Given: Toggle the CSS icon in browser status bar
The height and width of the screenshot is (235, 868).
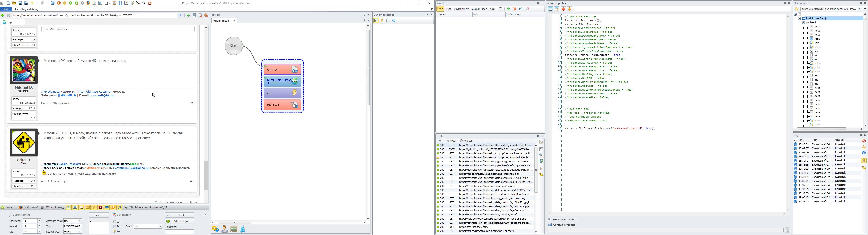Looking at the screenshot, I should pos(88,207).
